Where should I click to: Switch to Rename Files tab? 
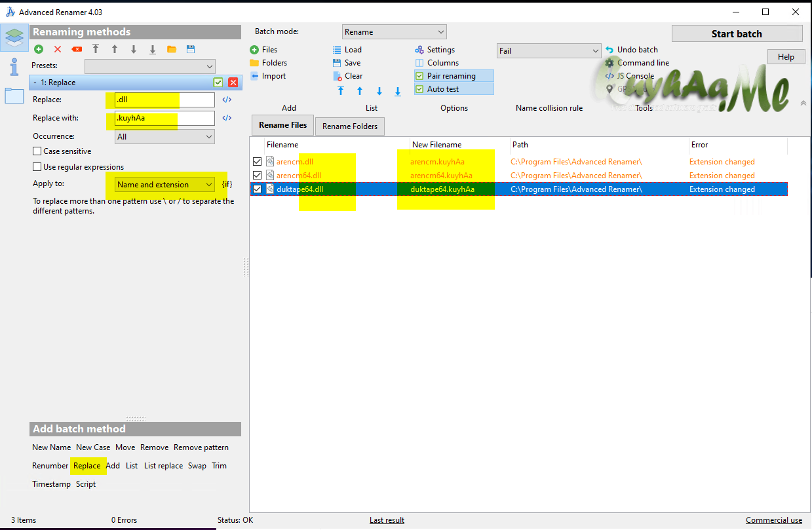point(283,125)
